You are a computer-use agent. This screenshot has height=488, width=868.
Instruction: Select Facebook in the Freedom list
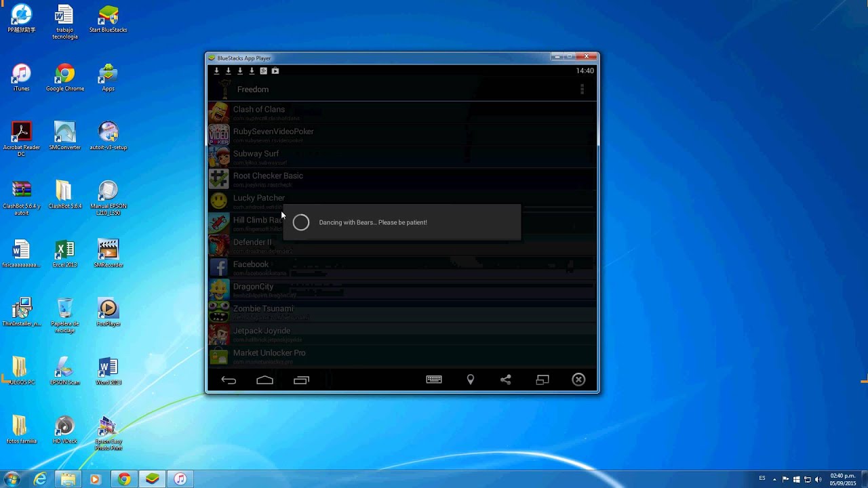[402, 268]
